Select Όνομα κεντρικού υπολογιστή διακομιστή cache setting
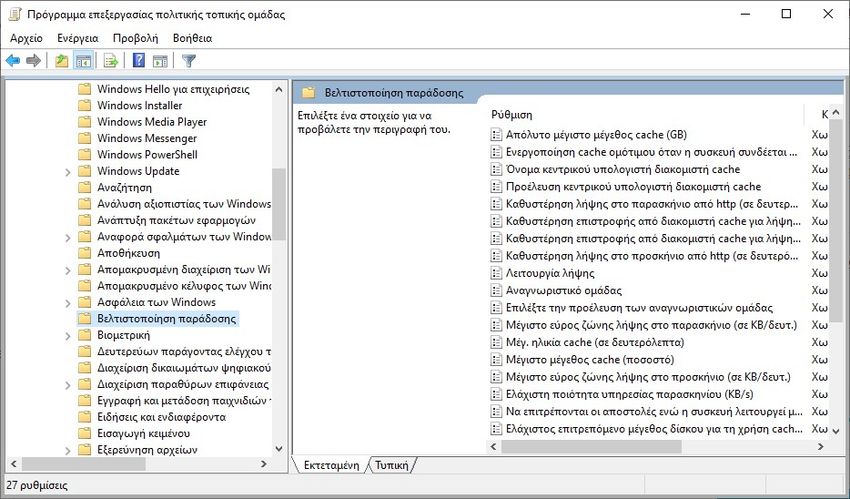This screenshot has width=850, height=499. [623, 169]
